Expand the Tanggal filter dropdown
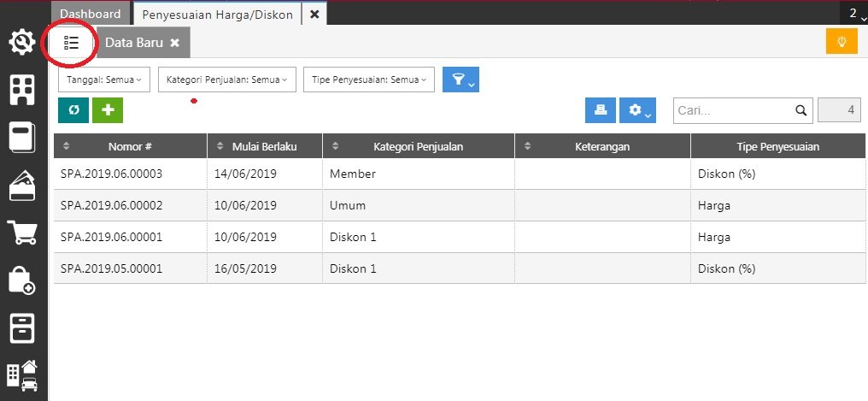 (x=103, y=80)
